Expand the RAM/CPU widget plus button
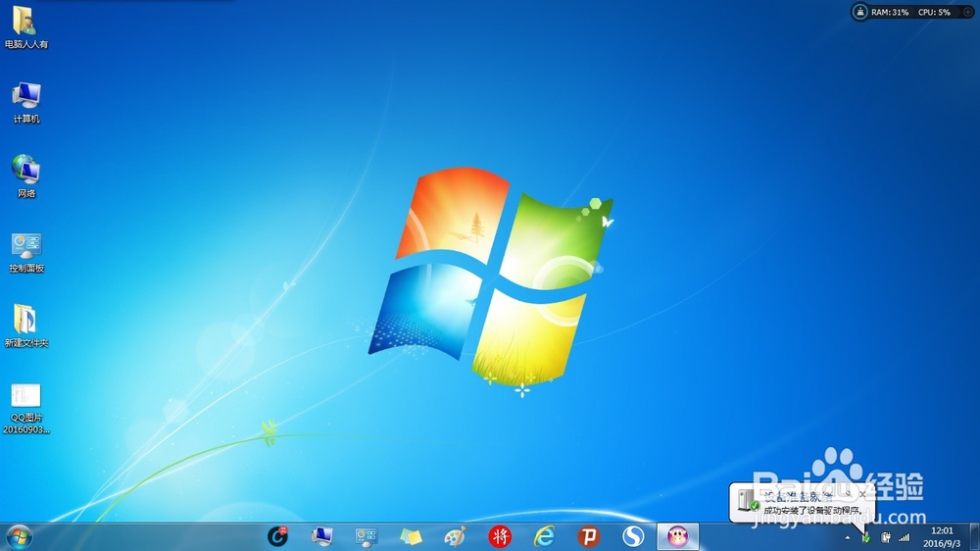The image size is (980, 551). pos(967,12)
